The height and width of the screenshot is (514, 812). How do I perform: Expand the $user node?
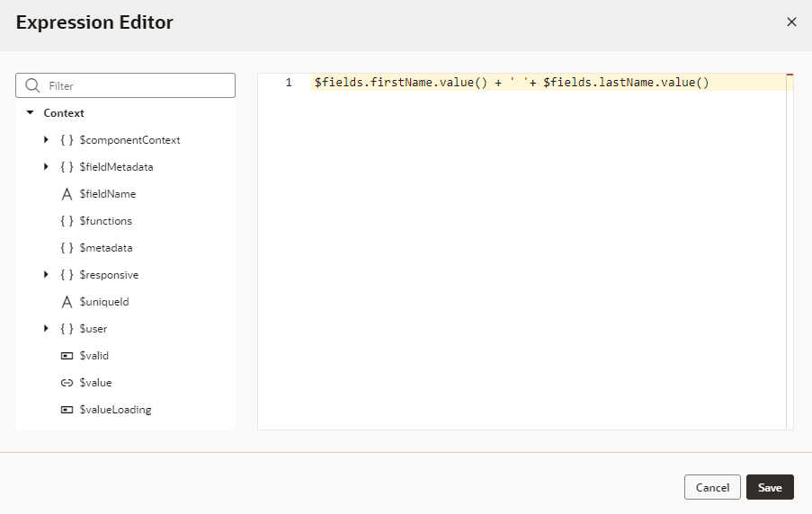[46, 329]
